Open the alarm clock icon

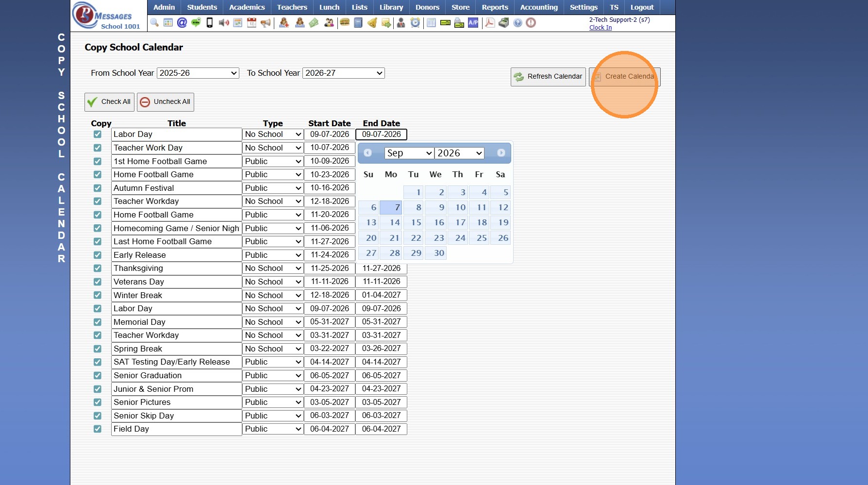click(x=415, y=23)
